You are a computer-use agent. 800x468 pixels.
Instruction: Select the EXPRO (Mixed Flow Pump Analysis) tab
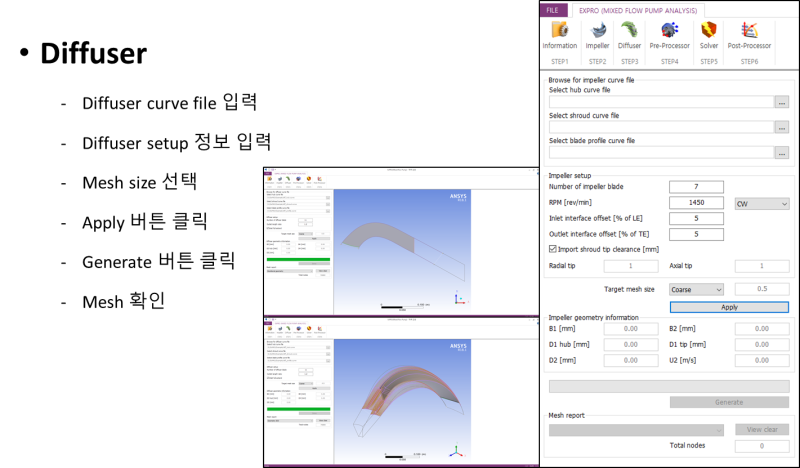[638, 10]
